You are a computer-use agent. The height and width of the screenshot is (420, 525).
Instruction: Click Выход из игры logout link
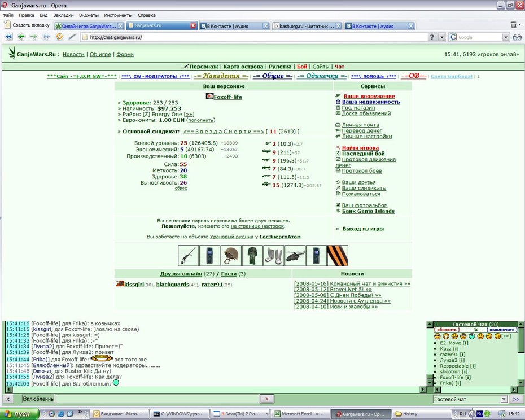tap(363, 229)
